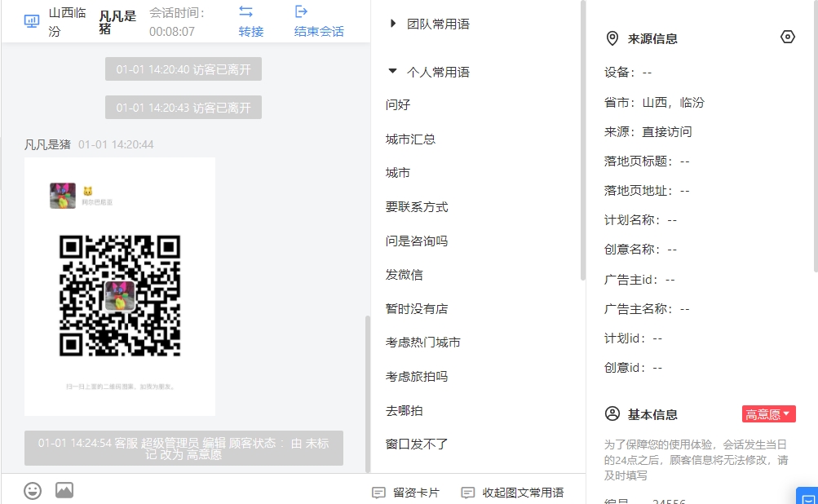Click the 01-01 14:20:40 访客已离开 notice

point(183,69)
